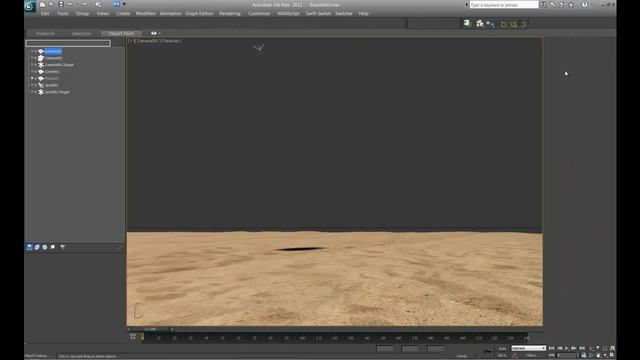Open the Animation menu

coord(170,13)
